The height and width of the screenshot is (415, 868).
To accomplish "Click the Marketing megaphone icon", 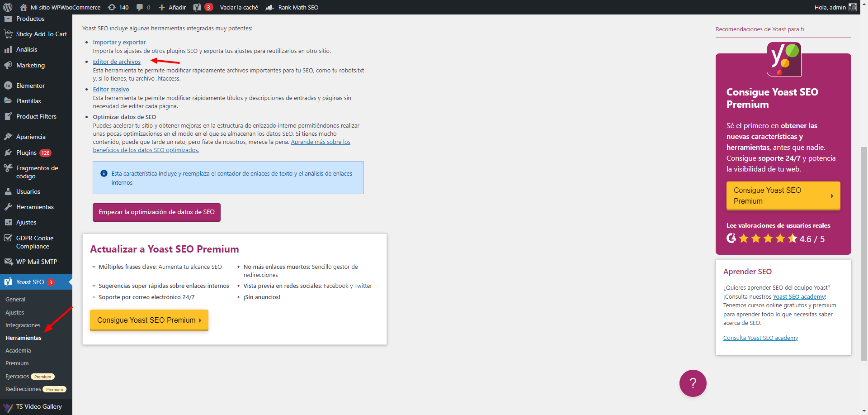I will [8, 65].
